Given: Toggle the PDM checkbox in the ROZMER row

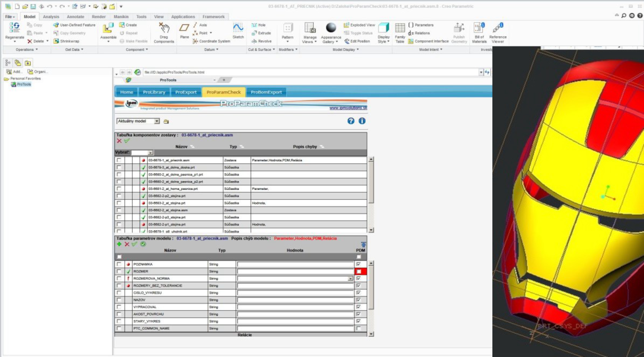Looking at the screenshot, I should (359, 271).
